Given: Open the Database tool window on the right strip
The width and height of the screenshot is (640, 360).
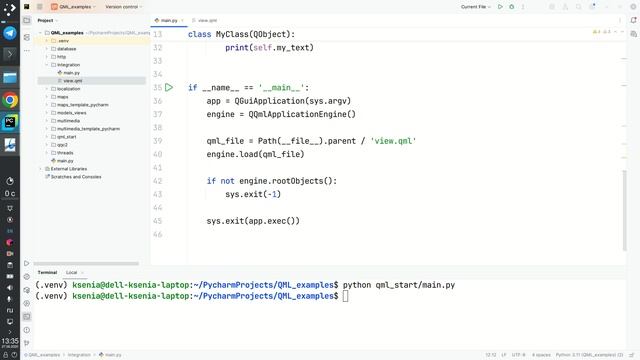Looking at the screenshot, I should [x=633, y=34].
